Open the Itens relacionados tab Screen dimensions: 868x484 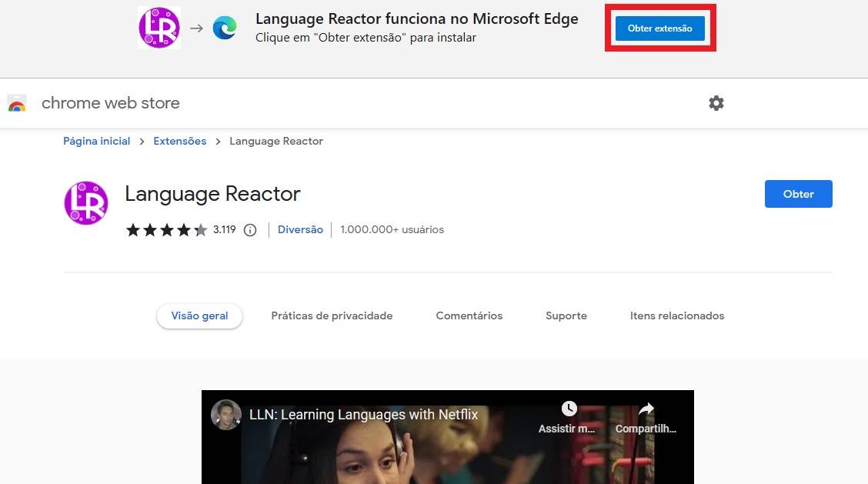pos(677,316)
